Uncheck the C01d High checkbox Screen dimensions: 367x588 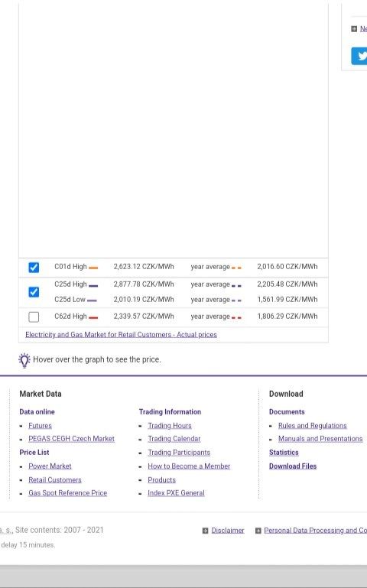click(x=34, y=267)
